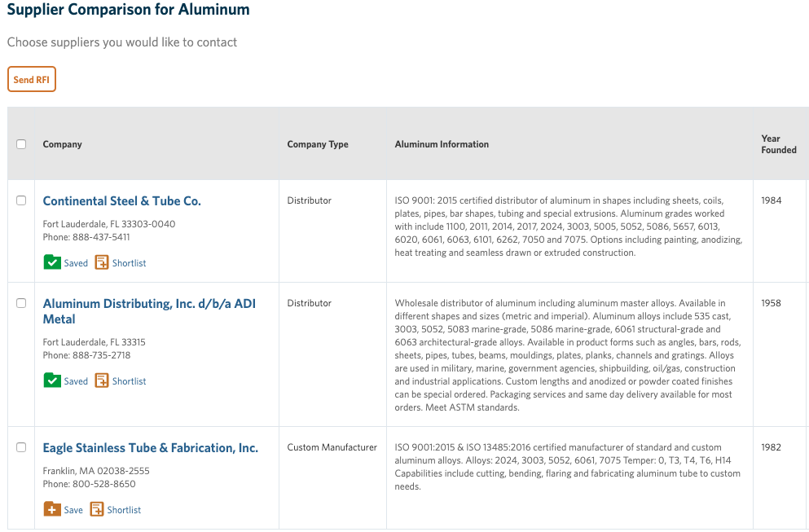The height and width of the screenshot is (532, 809).
Task: Toggle select-all checkbox in table header
Action: [21, 144]
